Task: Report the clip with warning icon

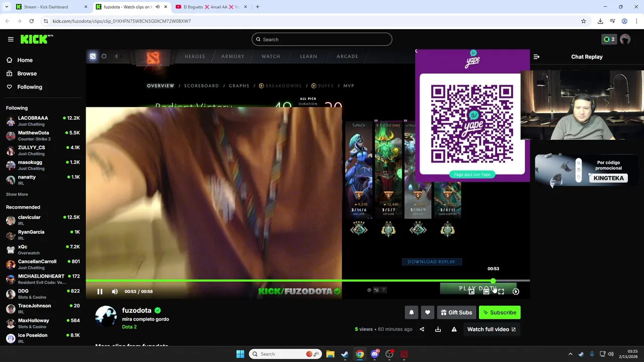Action: (454, 329)
